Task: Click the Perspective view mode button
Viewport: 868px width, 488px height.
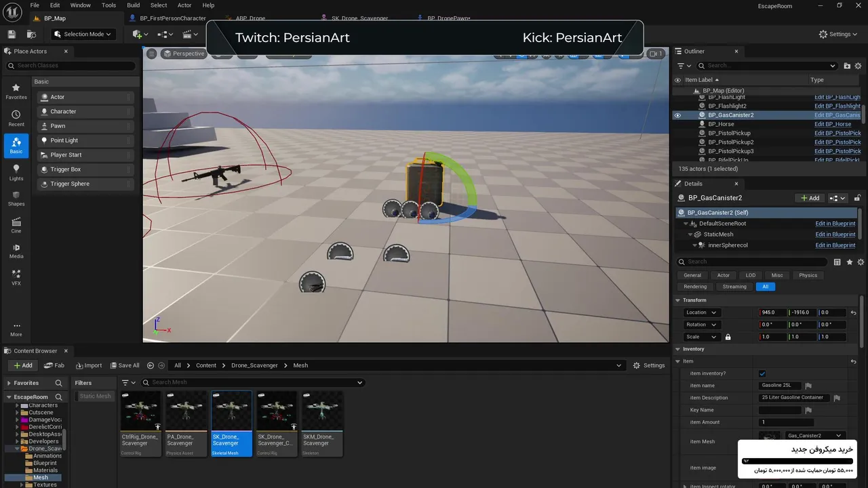Action: 184,54
